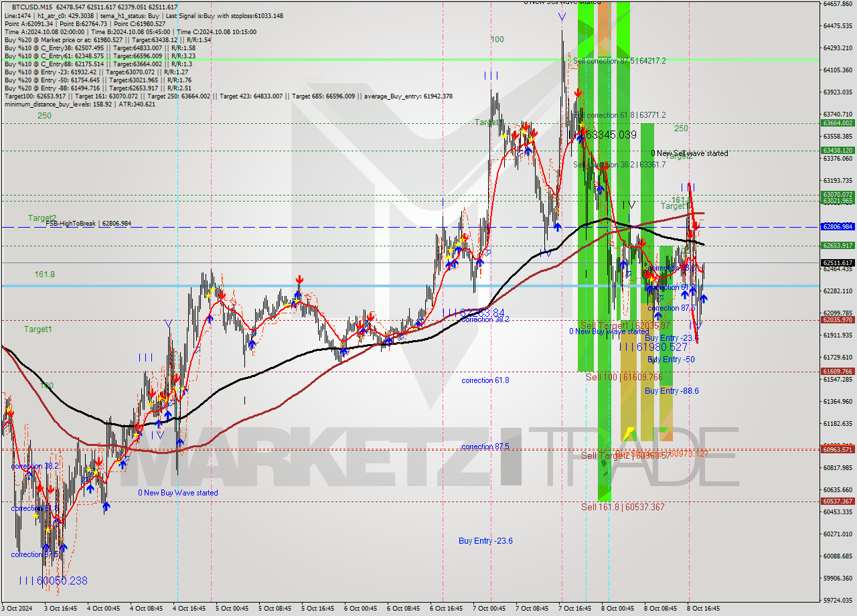Click the black 62511.617 current price tag
Screen dimensions: 857x616
tap(837, 262)
